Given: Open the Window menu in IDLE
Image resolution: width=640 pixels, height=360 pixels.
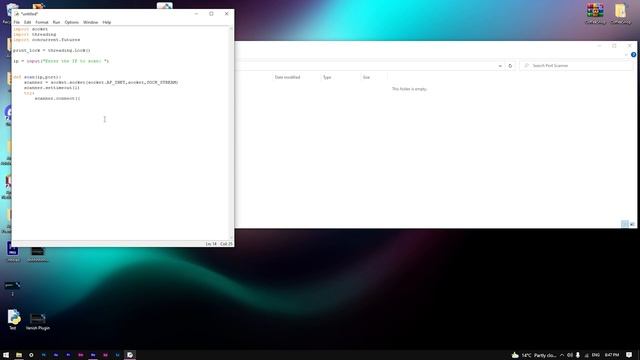Looking at the screenshot, I should pyautogui.click(x=91, y=22).
